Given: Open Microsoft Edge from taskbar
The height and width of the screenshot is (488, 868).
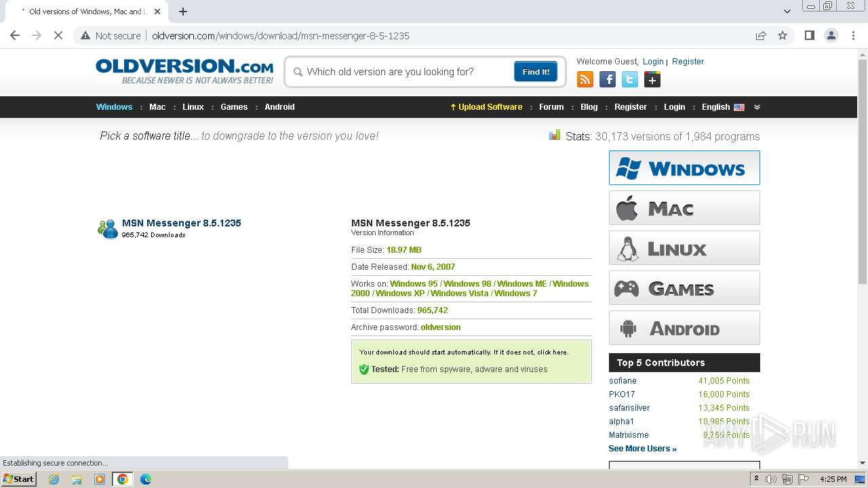Looking at the screenshot, I should click(x=146, y=479).
